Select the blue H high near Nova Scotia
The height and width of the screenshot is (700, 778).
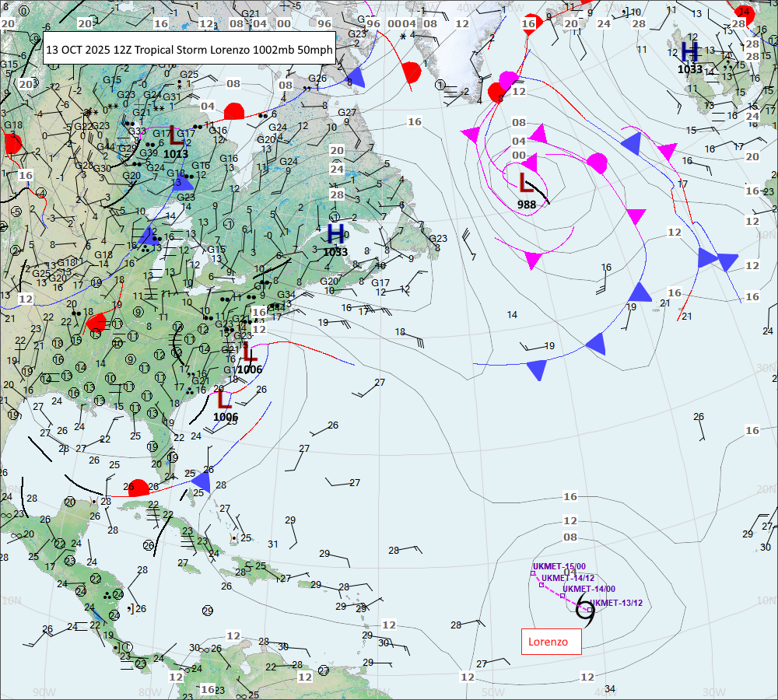[336, 233]
